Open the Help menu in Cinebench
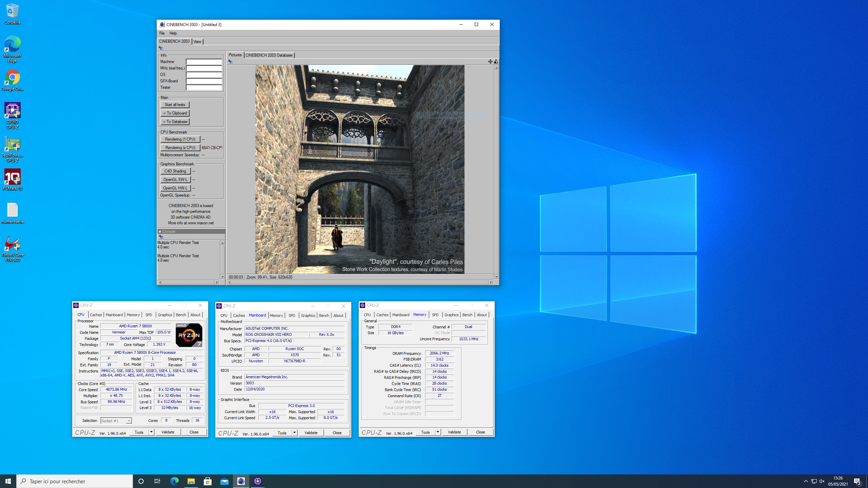The width and height of the screenshot is (868, 488). point(173,33)
